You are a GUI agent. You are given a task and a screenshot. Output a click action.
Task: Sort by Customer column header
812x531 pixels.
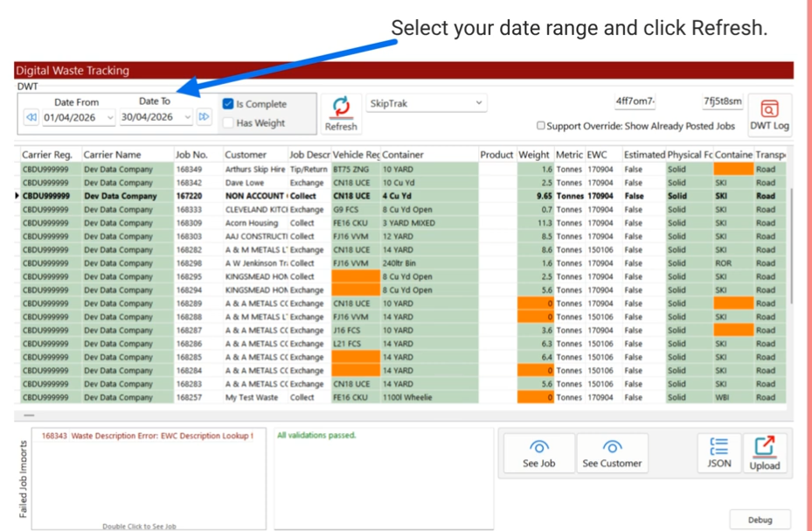click(x=255, y=154)
